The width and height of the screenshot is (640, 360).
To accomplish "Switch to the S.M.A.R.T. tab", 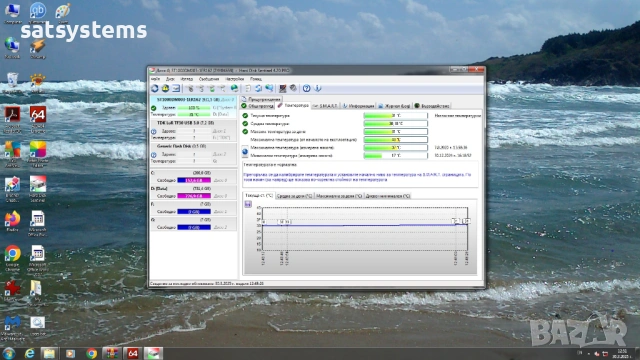I will click(325, 106).
